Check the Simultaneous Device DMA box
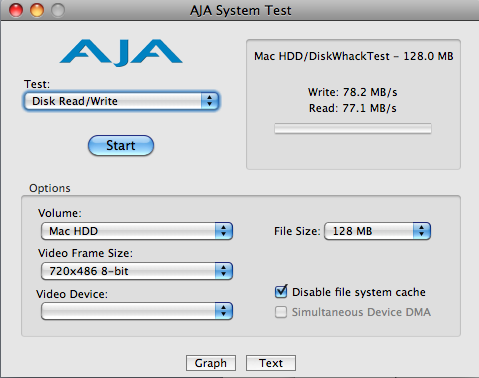Viewport: 479px width, 378px height. 281,312
